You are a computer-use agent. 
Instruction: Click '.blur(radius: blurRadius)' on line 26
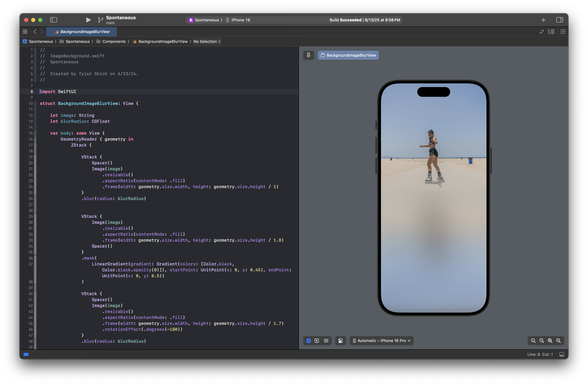[x=114, y=198]
